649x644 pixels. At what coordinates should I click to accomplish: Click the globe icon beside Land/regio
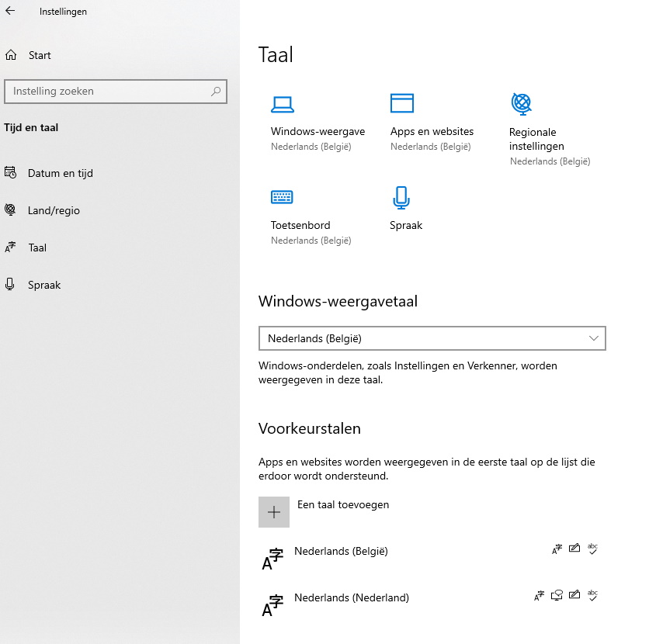click(10, 209)
